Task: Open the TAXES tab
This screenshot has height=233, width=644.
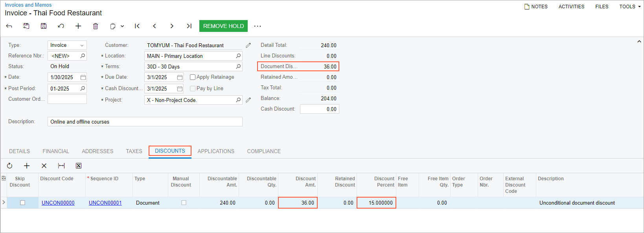Action: [x=134, y=151]
